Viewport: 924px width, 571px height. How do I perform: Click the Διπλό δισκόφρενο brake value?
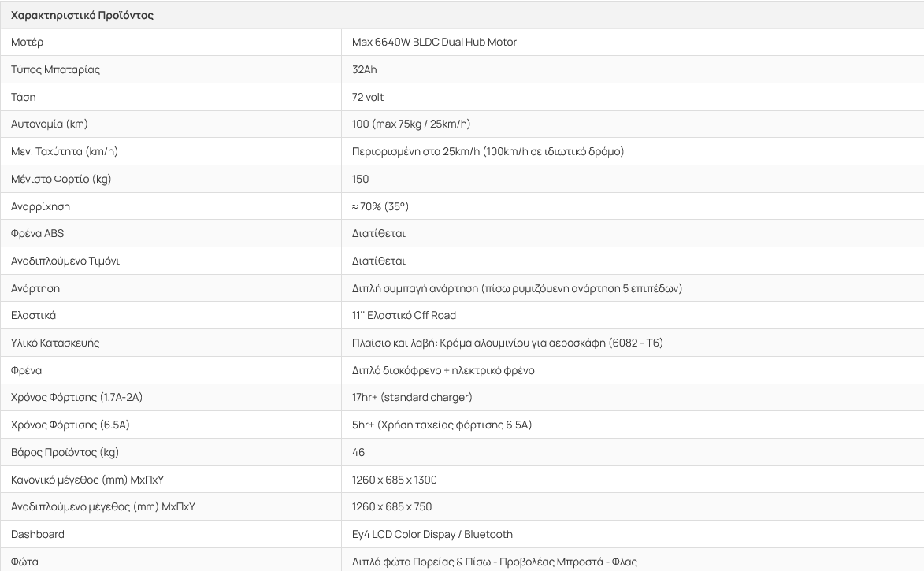[x=443, y=370]
